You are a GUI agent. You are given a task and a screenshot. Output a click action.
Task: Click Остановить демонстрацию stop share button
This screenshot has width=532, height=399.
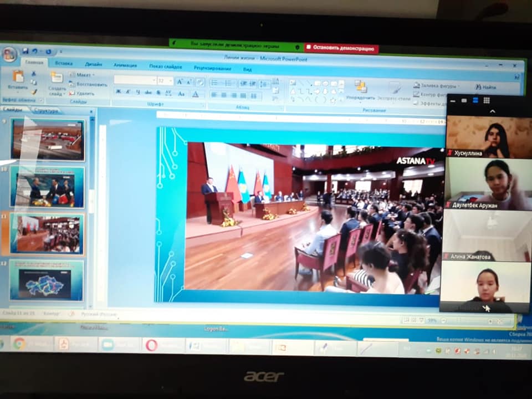pyautogui.click(x=342, y=48)
